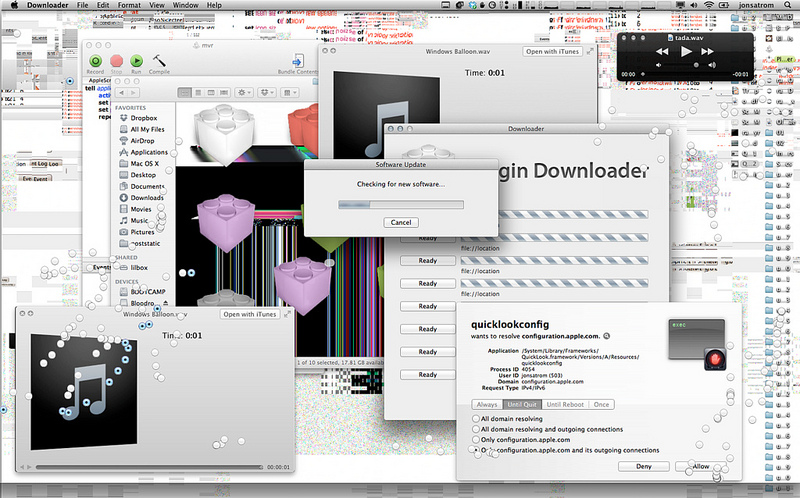
Task: Click Open with iTunes in the foreground Balloon.wav preview
Action: pyautogui.click(x=250, y=314)
